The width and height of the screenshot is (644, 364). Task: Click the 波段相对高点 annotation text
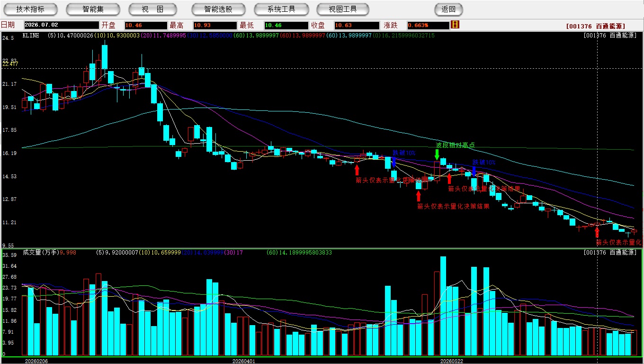[x=455, y=145]
